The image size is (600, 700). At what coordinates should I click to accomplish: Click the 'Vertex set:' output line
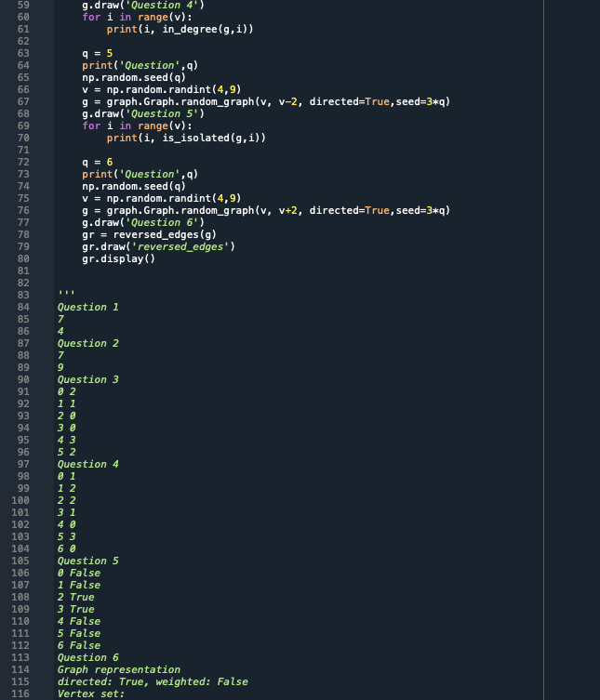pyautogui.click(x=90, y=693)
